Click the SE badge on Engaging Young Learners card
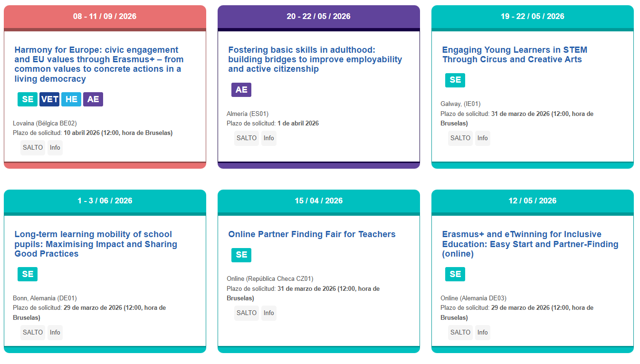 (455, 80)
